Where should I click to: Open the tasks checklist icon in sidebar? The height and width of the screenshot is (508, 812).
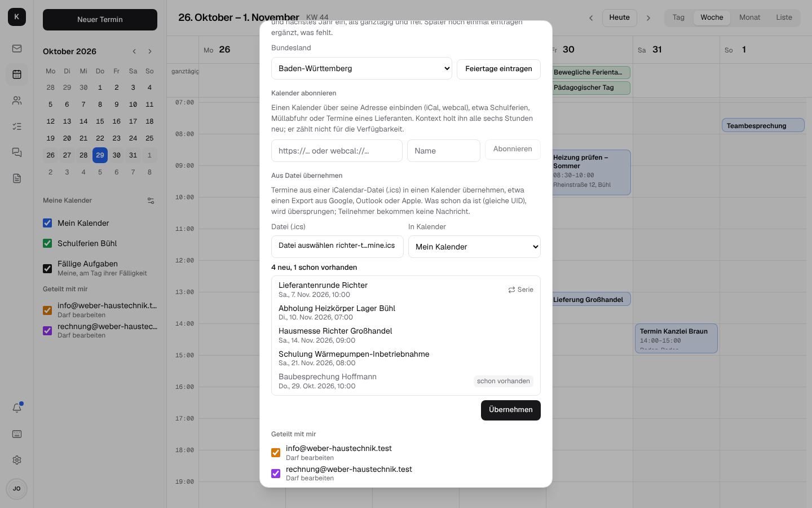17,126
